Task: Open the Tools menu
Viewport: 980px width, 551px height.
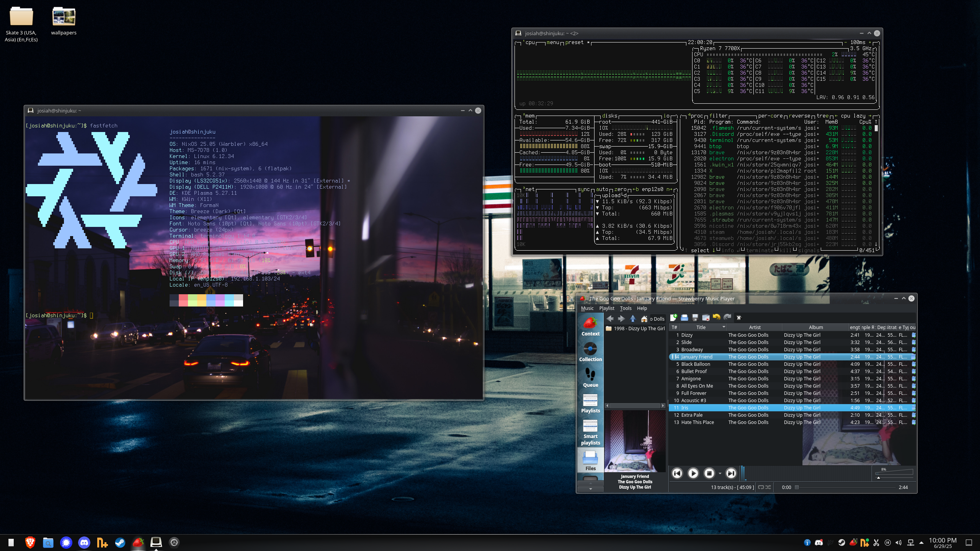Action: [626, 308]
